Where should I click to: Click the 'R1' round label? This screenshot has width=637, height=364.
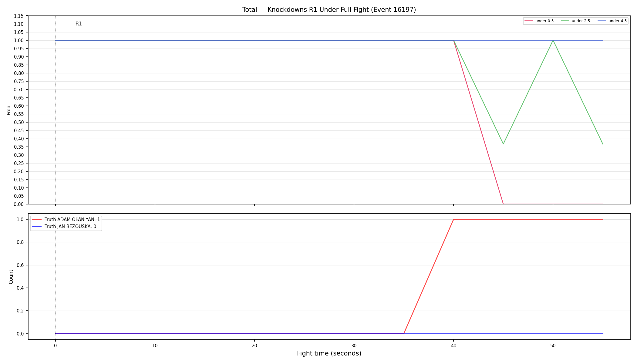79,24
